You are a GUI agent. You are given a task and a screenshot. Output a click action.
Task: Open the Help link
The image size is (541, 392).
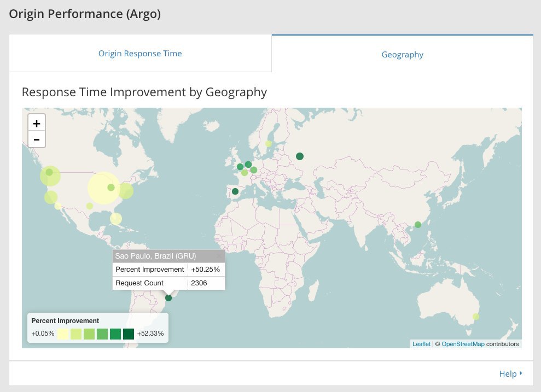point(508,374)
